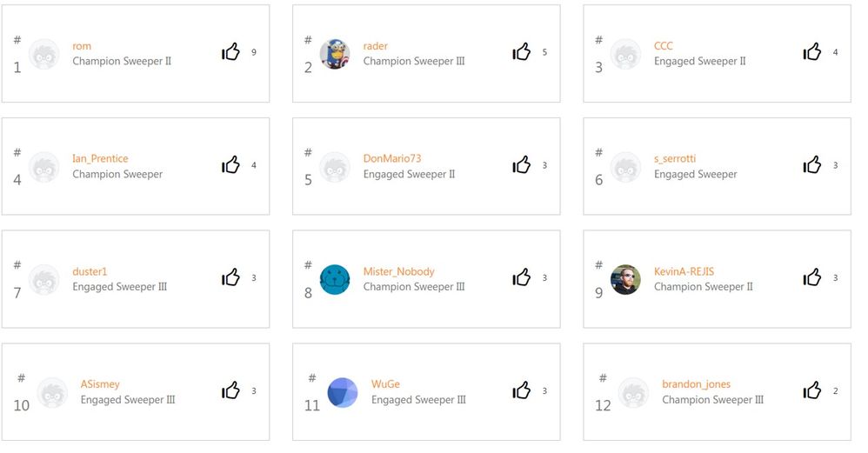
Task: Visit KevinA-REJIS user profile link
Action: (x=684, y=271)
